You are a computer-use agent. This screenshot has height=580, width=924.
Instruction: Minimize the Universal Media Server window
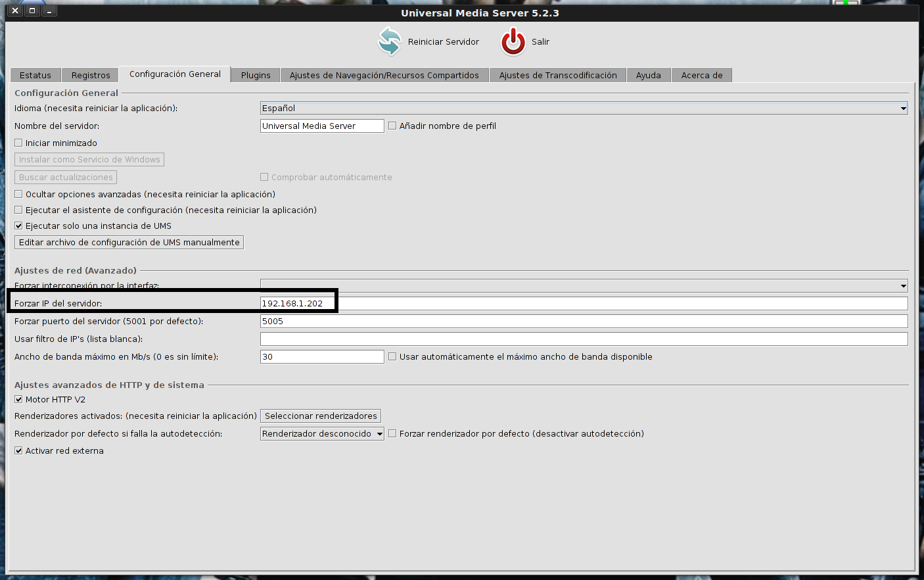pos(49,11)
